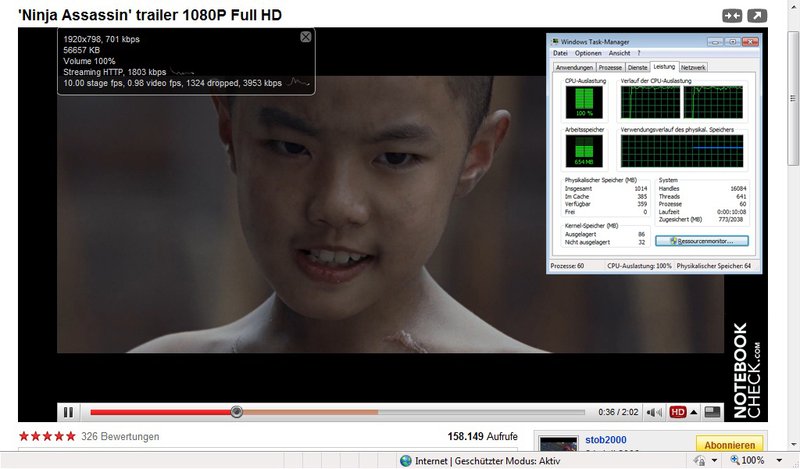Select the Leistung tab
This screenshot has height=469, width=800.
[x=664, y=66]
